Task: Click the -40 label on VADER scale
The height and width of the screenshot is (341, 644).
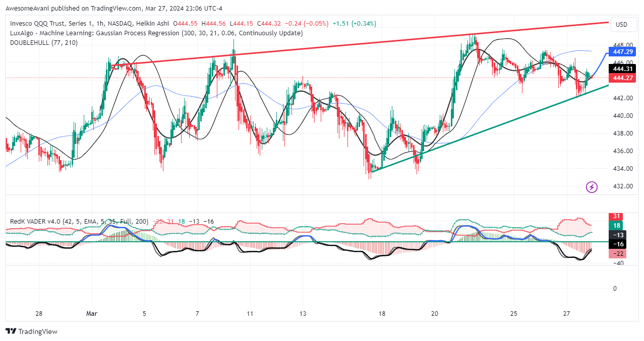Action: (x=618, y=263)
